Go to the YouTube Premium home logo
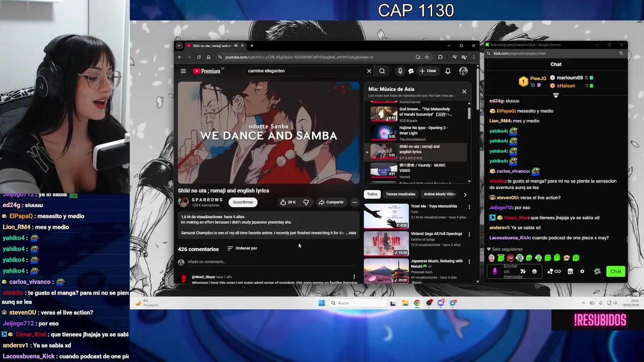This screenshot has width=644, height=362. [x=207, y=71]
